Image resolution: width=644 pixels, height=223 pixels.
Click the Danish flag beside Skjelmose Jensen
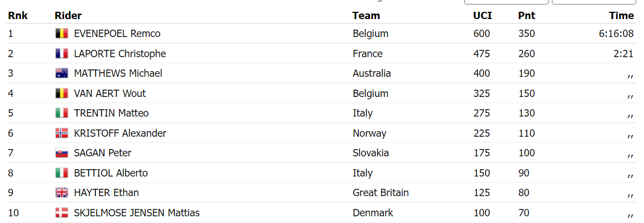pyautogui.click(x=61, y=213)
